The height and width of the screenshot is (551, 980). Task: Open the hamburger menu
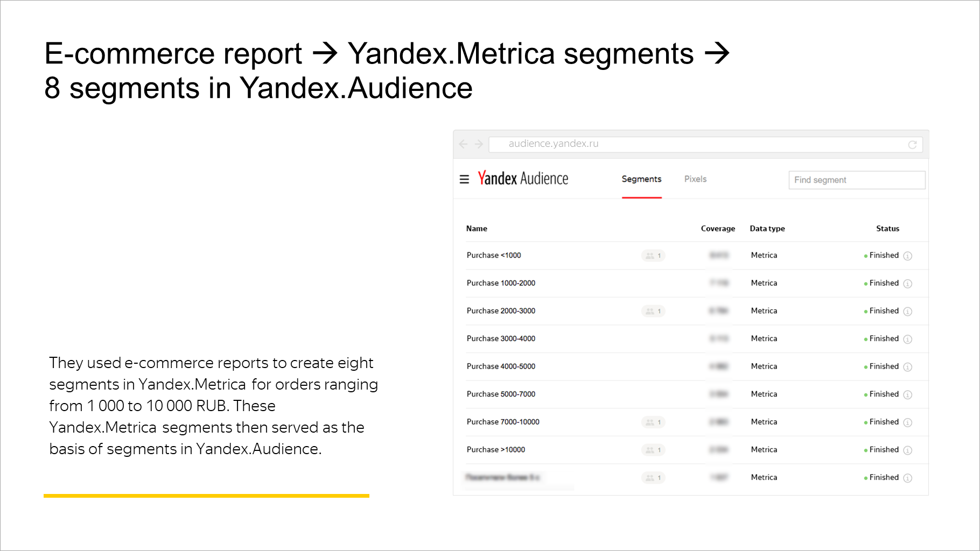click(464, 179)
